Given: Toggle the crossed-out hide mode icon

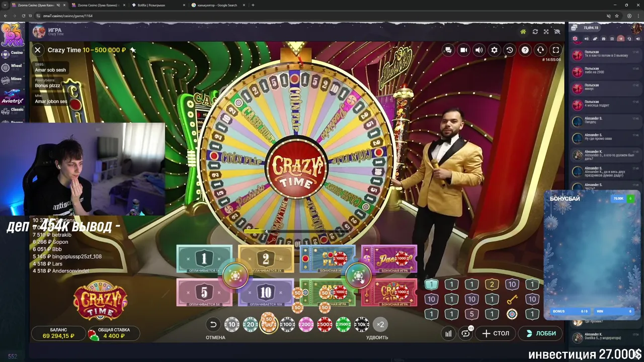Looking at the screenshot, I should coord(557,32).
